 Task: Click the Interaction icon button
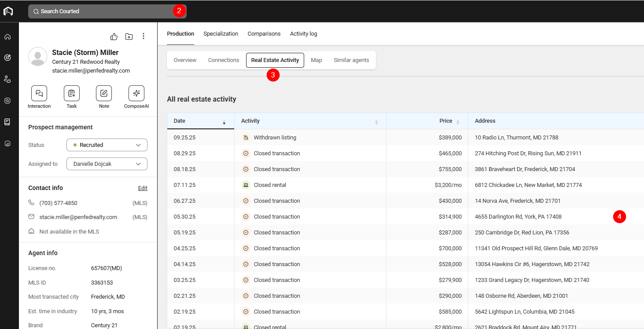pyautogui.click(x=39, y=93)
